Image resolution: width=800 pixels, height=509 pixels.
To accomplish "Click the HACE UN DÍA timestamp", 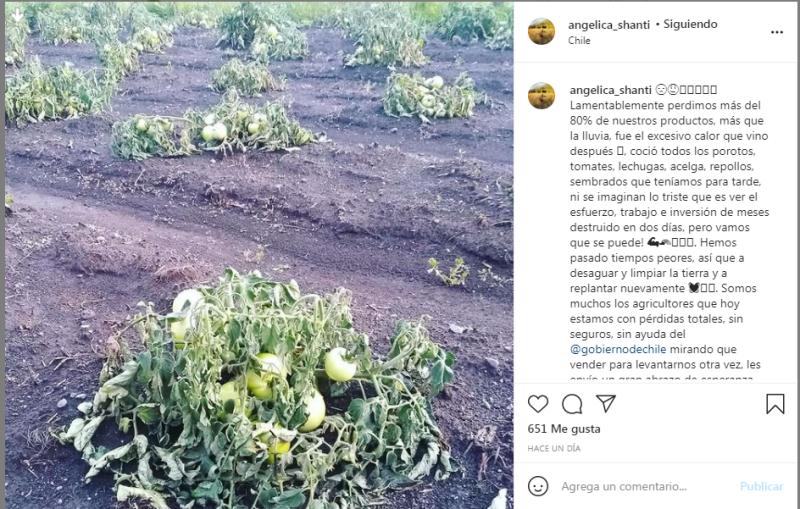I will [554, 448].
